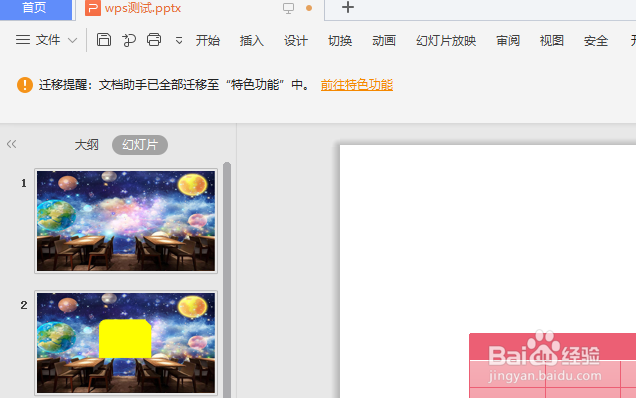Image resolution: width=636 pixels, height=398 pixels.
Task: Click the undo/format icon next to Save
Action: tap(129, 40)
